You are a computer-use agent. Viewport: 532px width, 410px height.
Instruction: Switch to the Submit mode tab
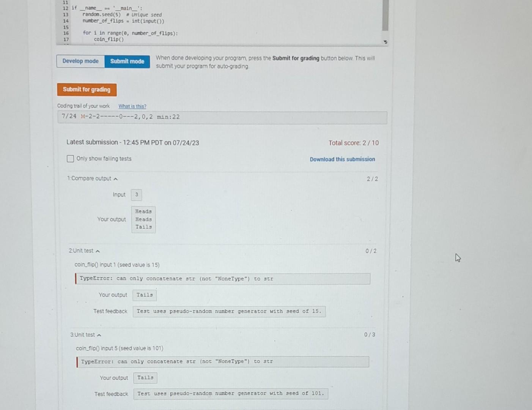[x=127, y=61]
